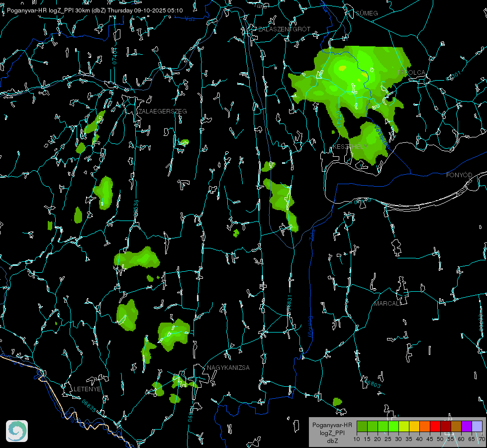Click the 07404 road number label
487x448 pixels.
(x=115, y=56)
